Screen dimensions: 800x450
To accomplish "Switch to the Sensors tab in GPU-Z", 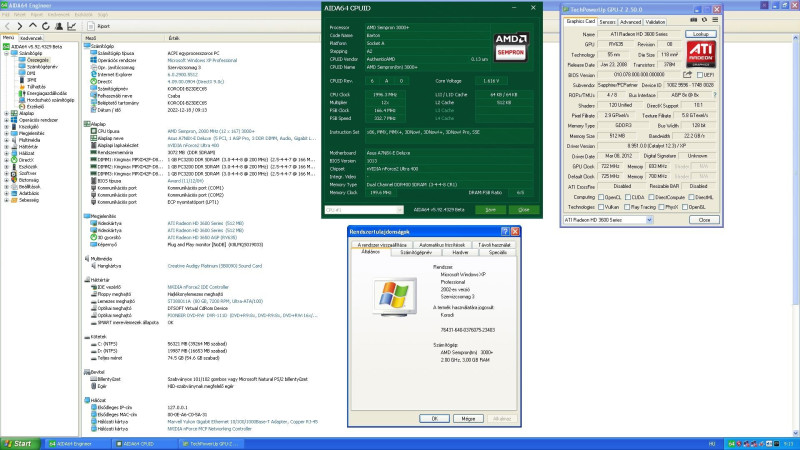I will click(x=607, y=22).
